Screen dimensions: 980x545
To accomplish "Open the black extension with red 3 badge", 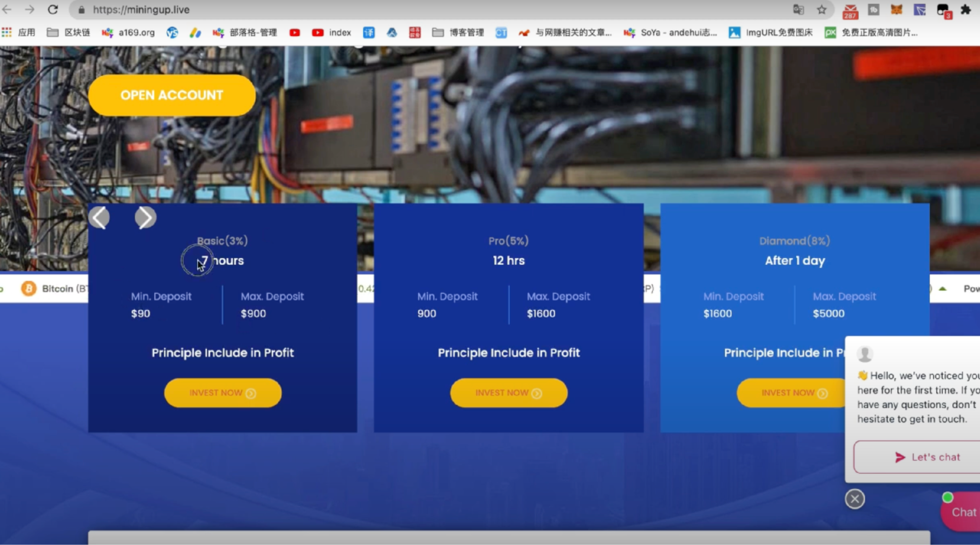I will [944, 11].
